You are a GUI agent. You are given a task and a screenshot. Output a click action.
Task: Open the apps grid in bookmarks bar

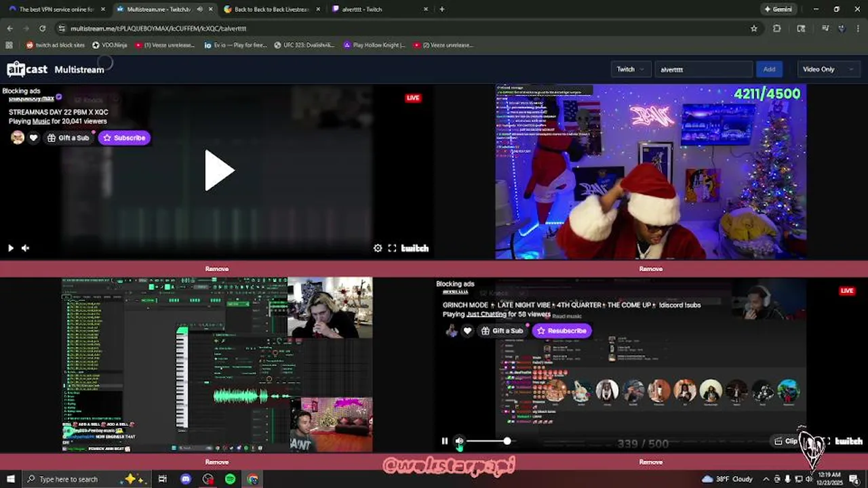(x=9, y=45)
